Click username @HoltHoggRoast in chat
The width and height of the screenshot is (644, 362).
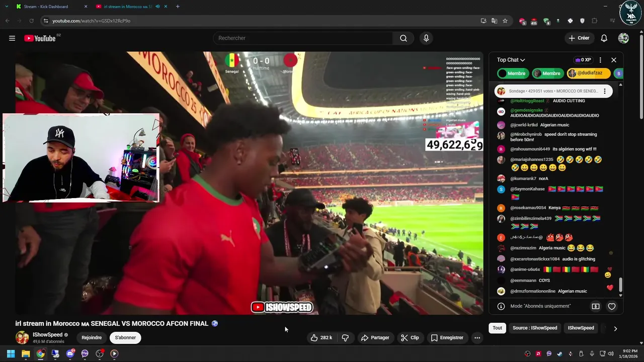click(x=527, y=101)
